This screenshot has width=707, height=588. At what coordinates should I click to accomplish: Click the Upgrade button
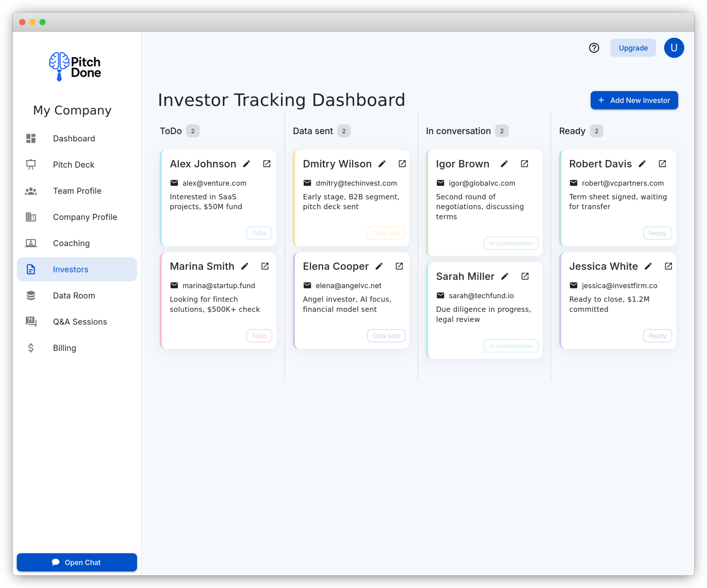(633, 48)
